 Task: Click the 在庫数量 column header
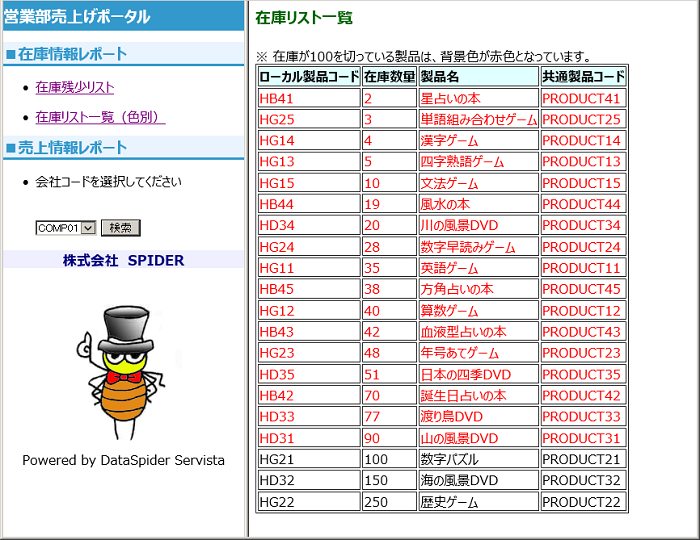389,77
